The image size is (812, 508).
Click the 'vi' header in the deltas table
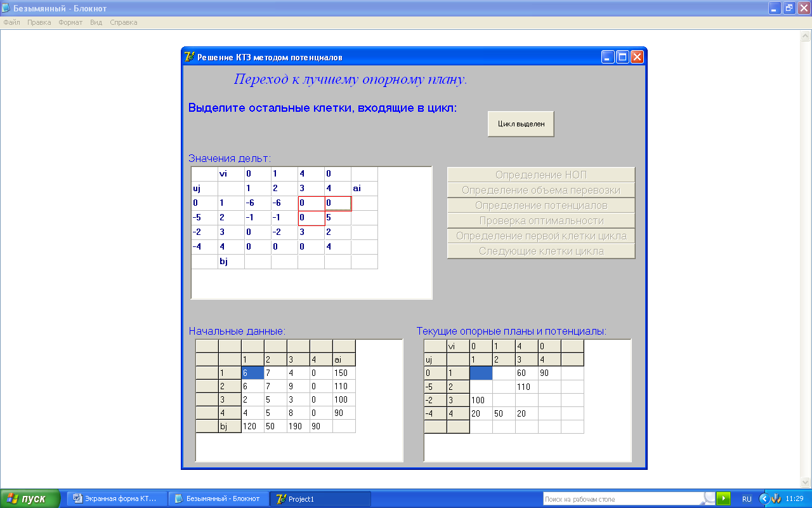coord(231,174)
